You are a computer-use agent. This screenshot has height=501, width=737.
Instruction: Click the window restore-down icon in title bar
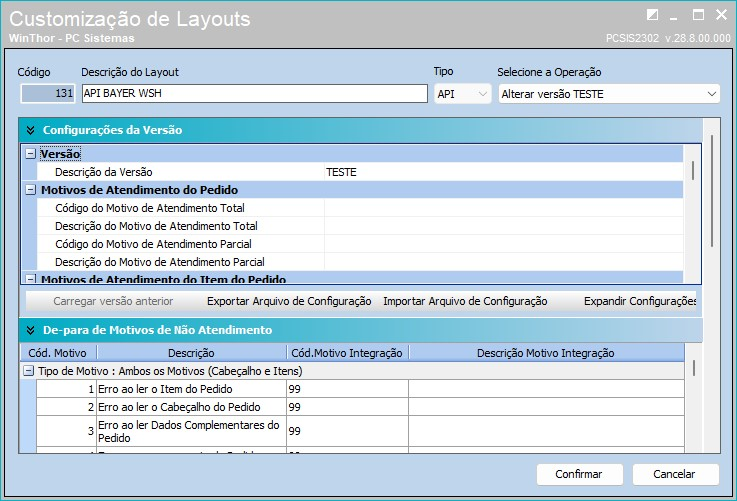pos(652,15)
